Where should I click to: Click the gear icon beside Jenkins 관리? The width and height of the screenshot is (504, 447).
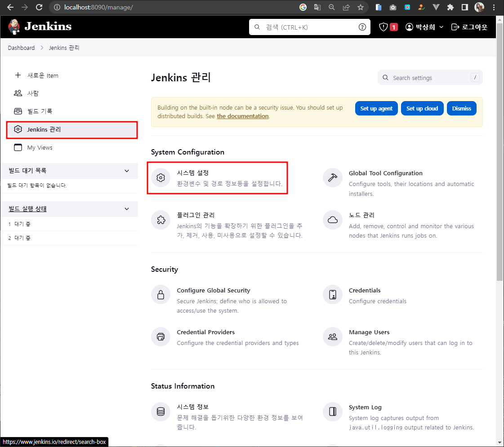point(18,129)
